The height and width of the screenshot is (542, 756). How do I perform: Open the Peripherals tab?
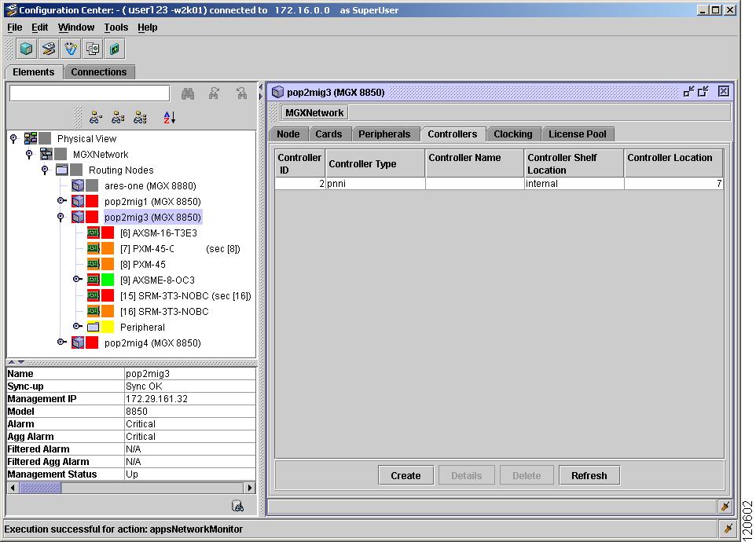pos(384,134)
